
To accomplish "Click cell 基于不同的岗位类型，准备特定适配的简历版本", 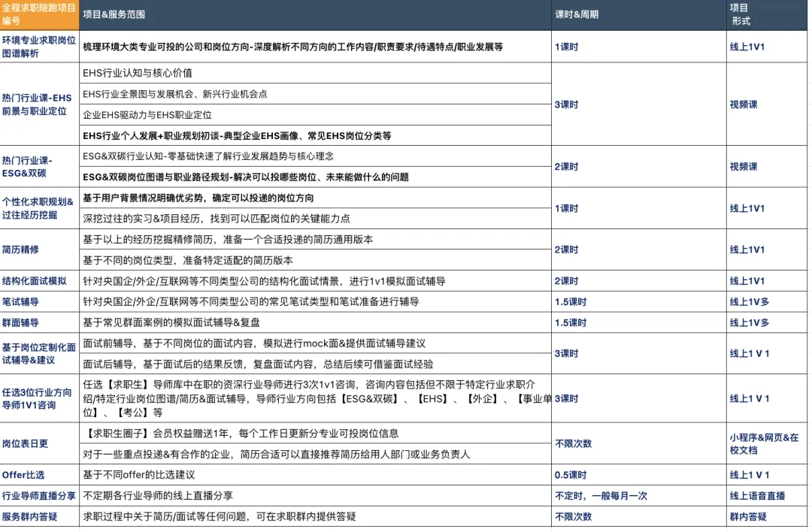I will click(x=315, y=260).
